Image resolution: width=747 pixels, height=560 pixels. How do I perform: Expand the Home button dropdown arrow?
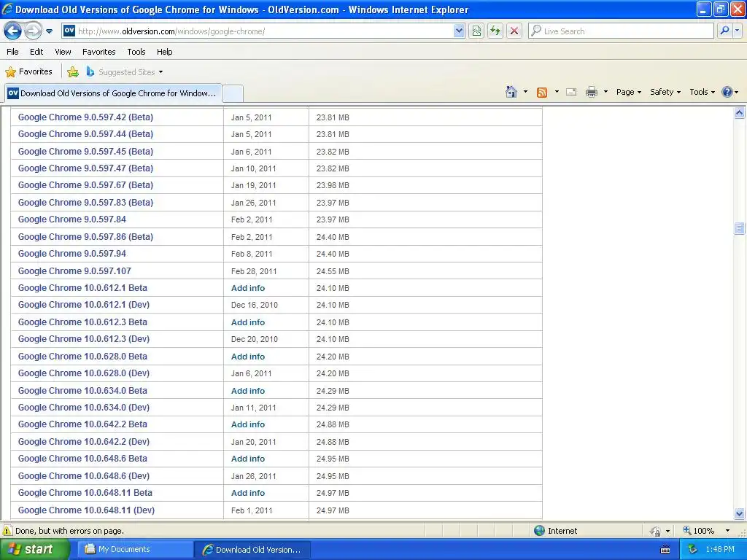(x=525, y=92)
